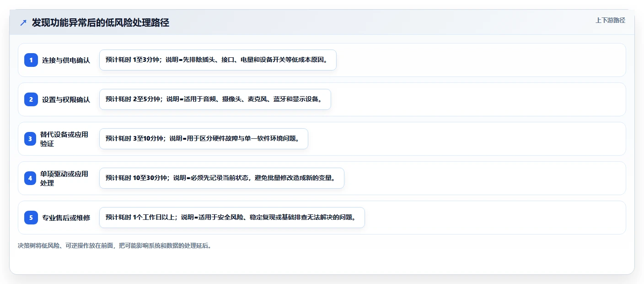644x284 pixels.
Task: Click the arrow icon beside the panel title
Action: [x=23, y=23]
